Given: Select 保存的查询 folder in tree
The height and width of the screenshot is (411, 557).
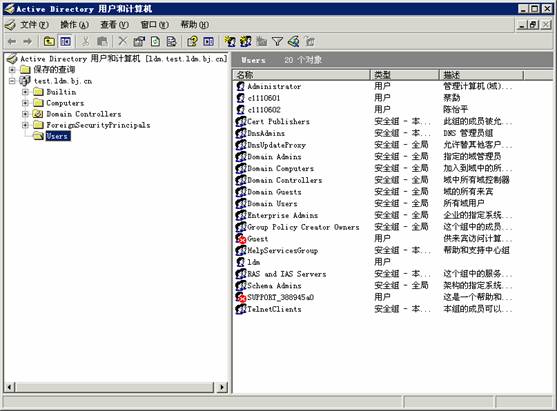Looking at the screenshot, I should (x=54, y=70).
